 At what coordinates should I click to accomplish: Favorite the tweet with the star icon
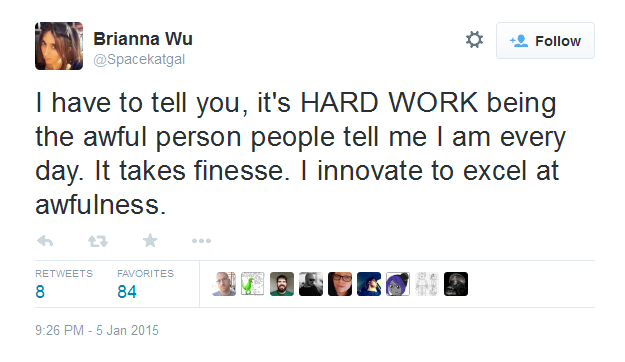click(x=150, y=240)
